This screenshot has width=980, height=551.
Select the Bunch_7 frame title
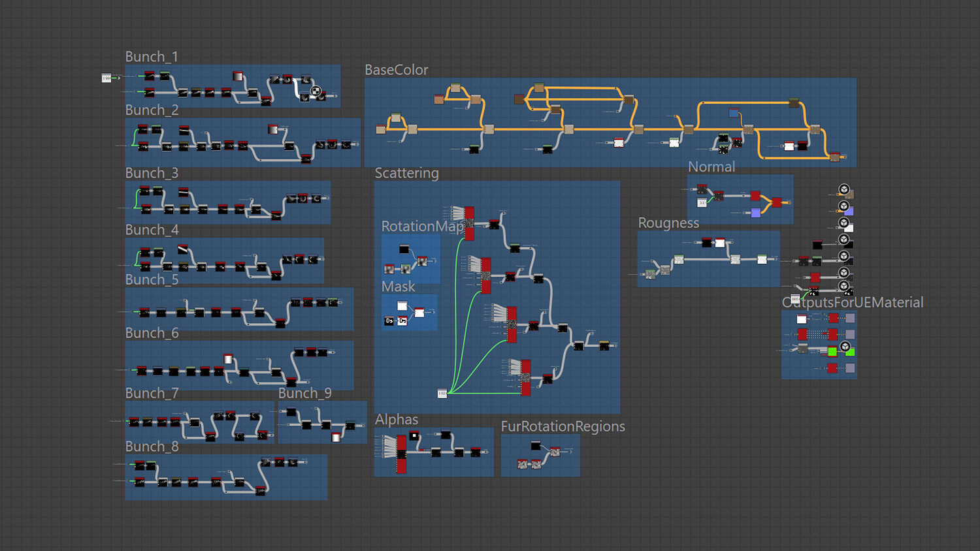click(x=152, y=393)
